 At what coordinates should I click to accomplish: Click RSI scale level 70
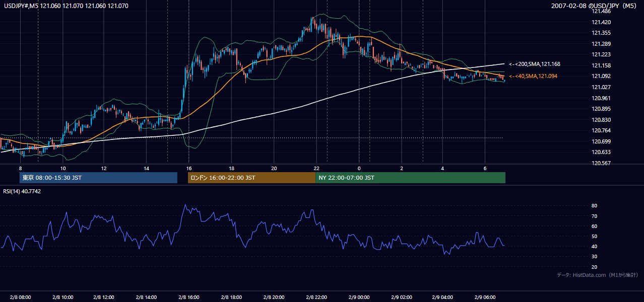(594, 216)
